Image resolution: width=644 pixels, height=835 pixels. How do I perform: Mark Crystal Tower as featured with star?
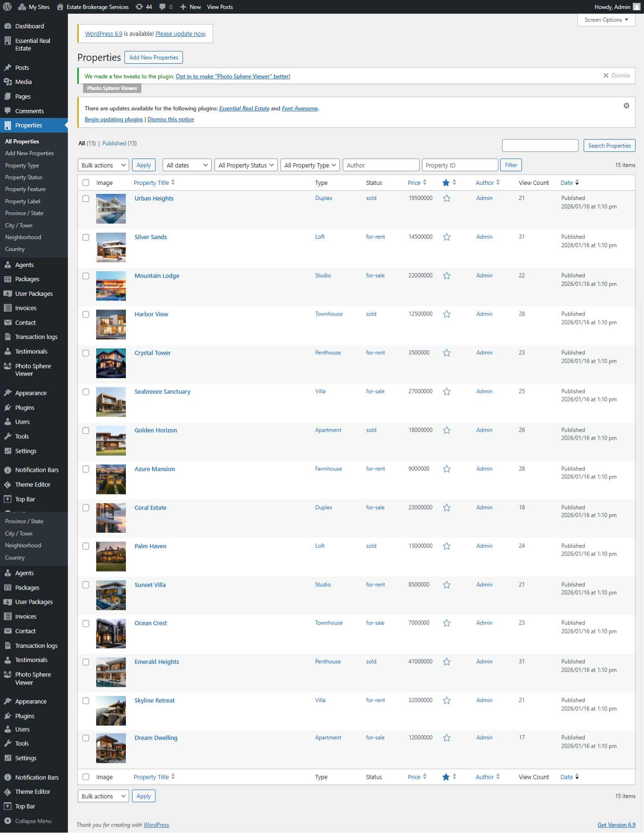446,353
